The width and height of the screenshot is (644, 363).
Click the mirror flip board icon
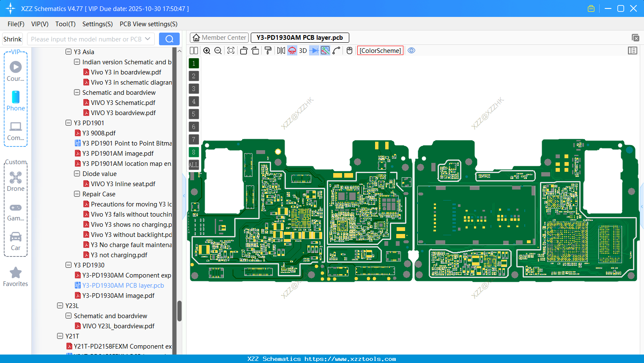click(280, 50)
